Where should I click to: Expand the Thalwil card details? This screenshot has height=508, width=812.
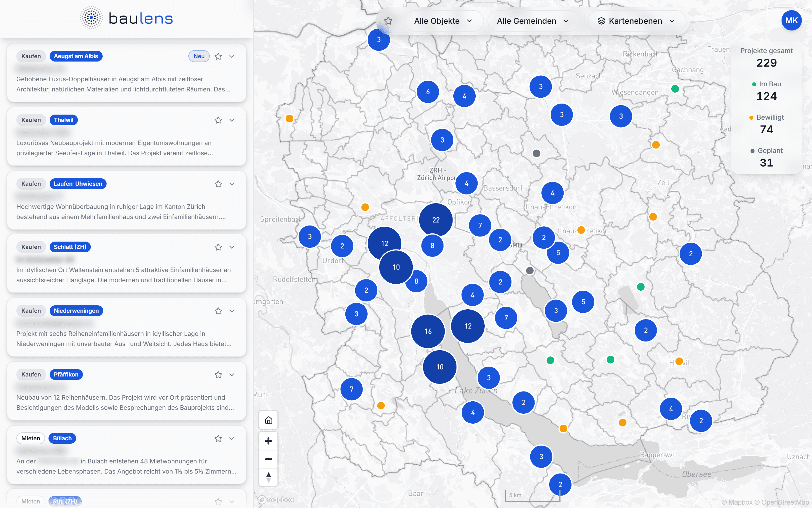232,120
